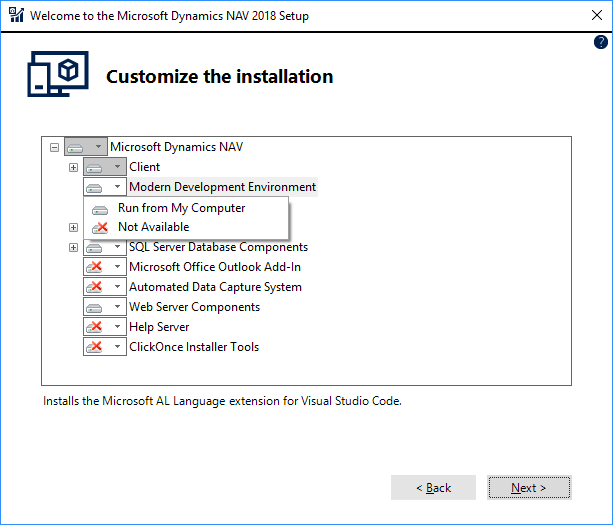Screen dimensions: 613x525
Task: Open dropdown arrow for Modern Development Environment
Action: coord(117,186)
